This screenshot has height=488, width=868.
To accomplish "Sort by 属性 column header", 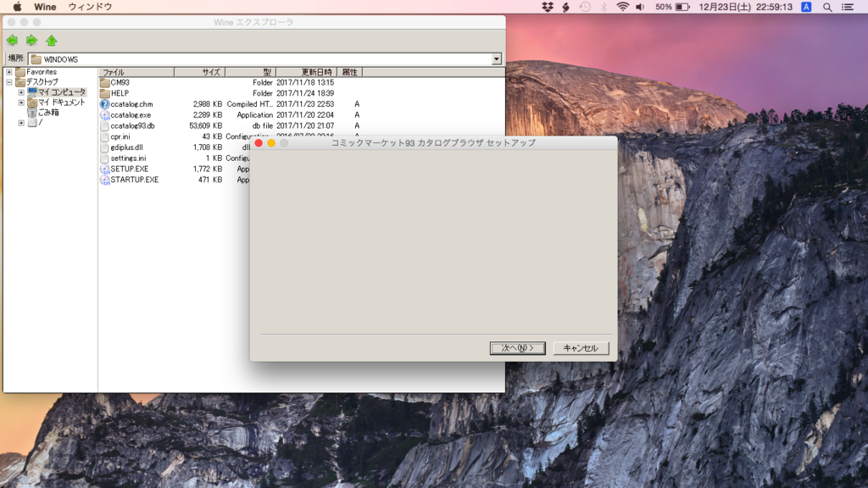I will 349,73.
